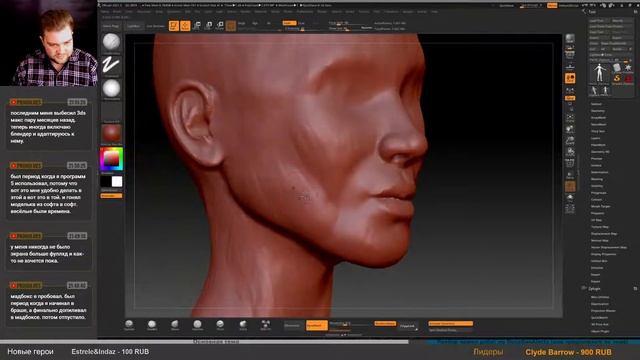Toggle Rgb paint mode
Image resolution: width=640 pixels, height=360 pixels.
click(x=255, y=23)
